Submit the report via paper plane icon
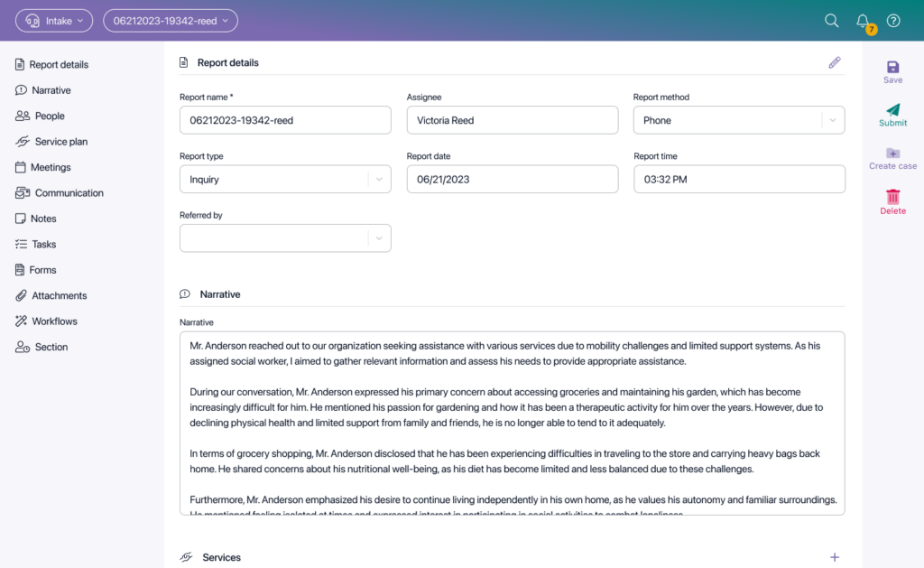 pyautogui.click(x=892, y=115)
